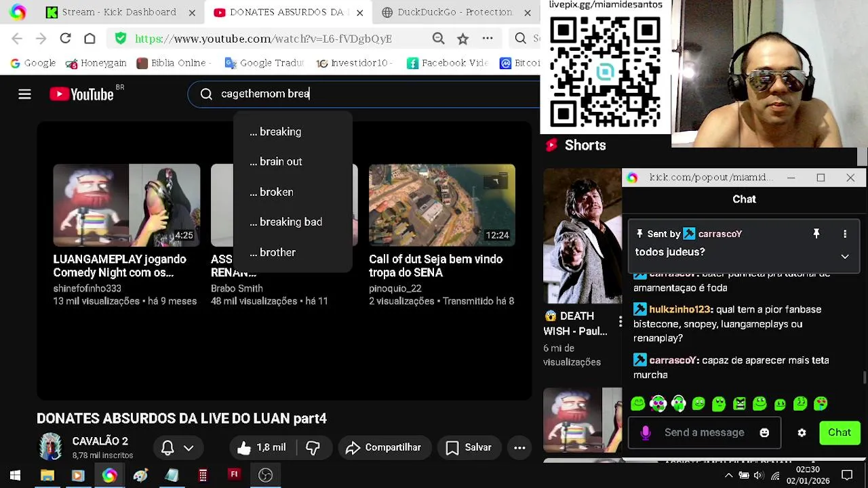868x488 pixels.
Task: Open the shinefofinho333 channel link
Action: [87, 288]
